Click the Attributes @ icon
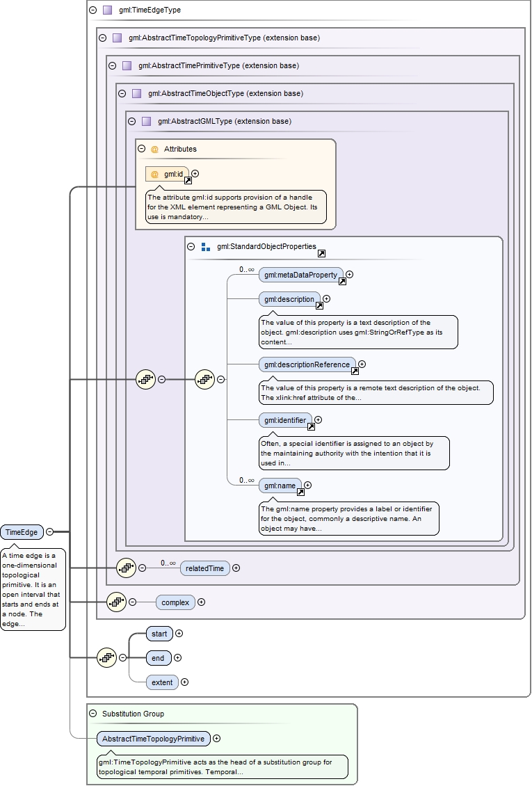The image size is (532, 786). [155, 149]
